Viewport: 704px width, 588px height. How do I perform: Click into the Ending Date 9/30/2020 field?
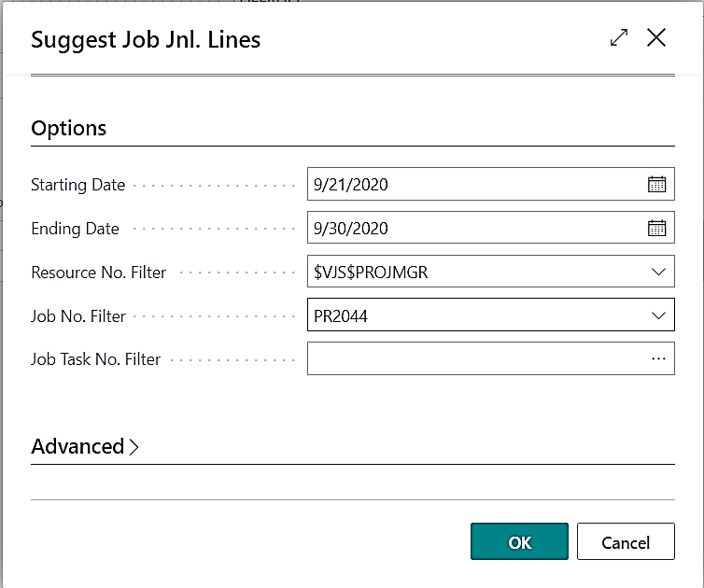pos(472,229)
